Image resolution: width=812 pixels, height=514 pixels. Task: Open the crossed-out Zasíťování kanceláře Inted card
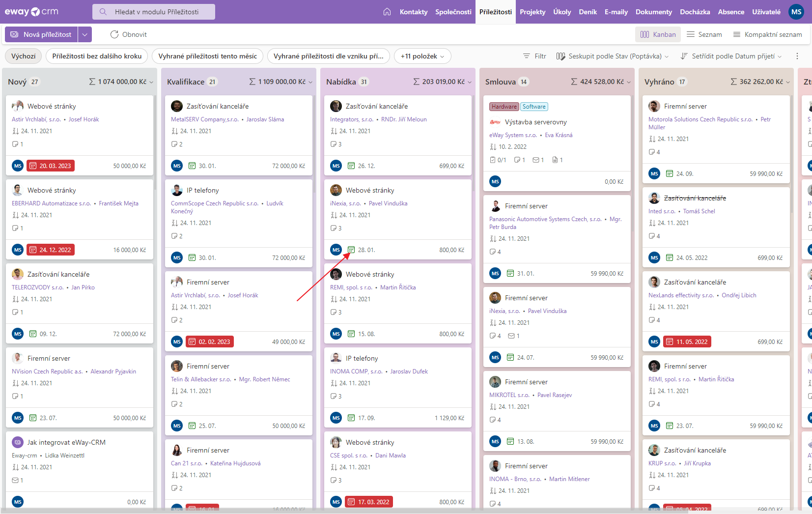(x=695, y=198)
